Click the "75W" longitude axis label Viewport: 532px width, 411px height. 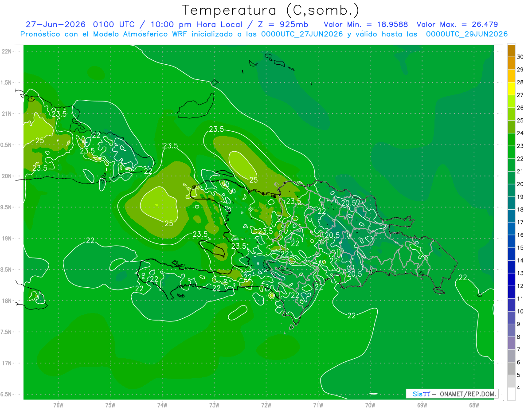click(110, 405)
